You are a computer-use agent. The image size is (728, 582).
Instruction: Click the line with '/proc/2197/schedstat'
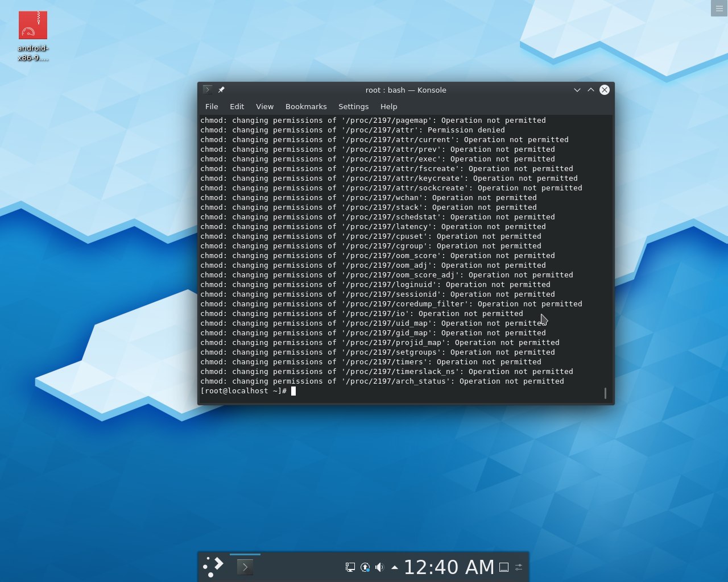(x=378, y=217)
